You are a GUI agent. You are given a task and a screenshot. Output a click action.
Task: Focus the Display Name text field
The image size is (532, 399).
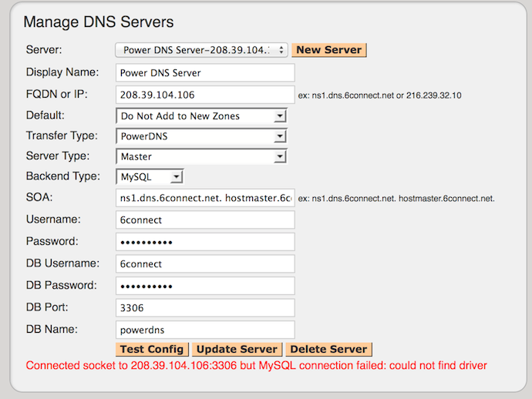coord(205,73)
